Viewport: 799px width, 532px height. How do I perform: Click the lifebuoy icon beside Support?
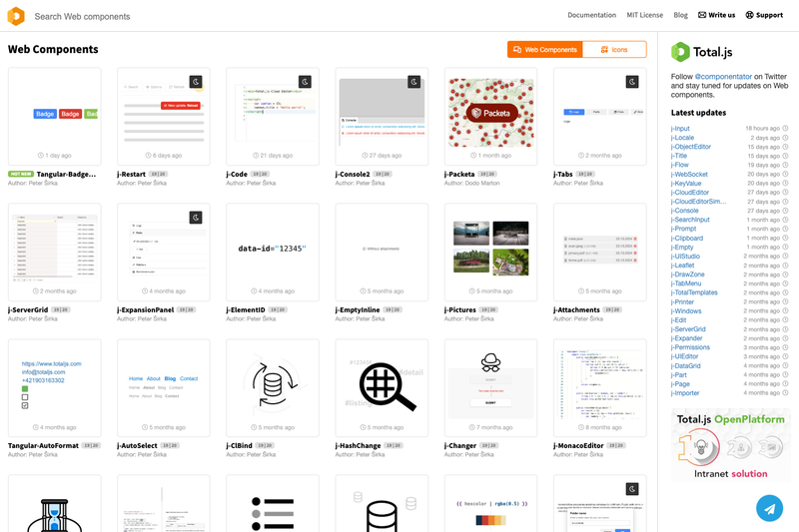750,15
